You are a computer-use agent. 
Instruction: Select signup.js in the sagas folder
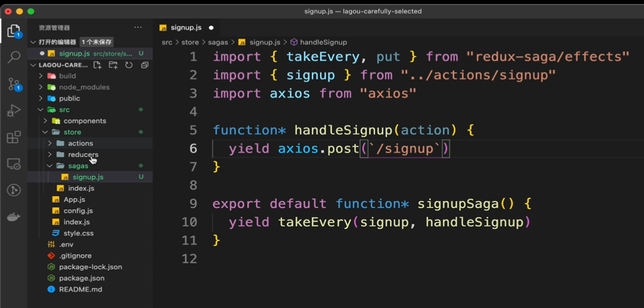coord(90,177)
